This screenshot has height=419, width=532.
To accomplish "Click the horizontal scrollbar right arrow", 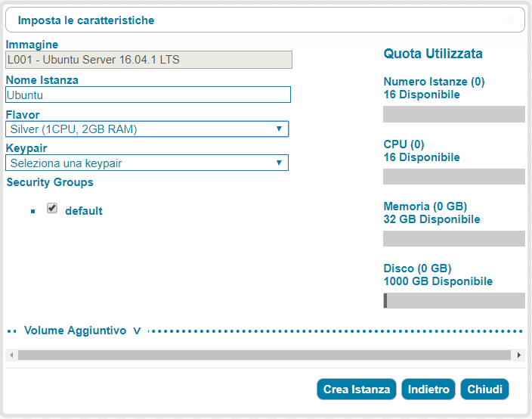I will 518,355.
